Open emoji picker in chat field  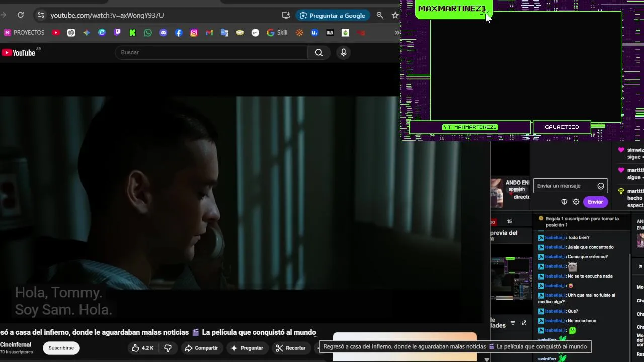601,186
